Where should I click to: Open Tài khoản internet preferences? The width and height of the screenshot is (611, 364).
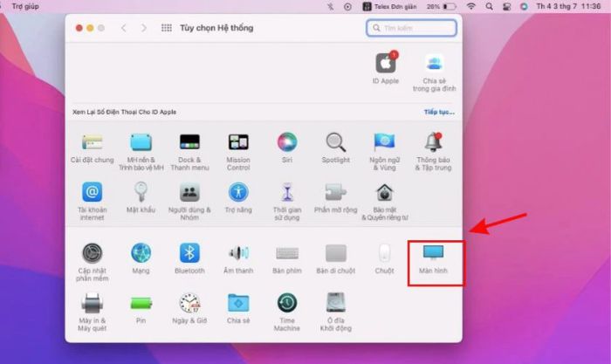point(93,202)
